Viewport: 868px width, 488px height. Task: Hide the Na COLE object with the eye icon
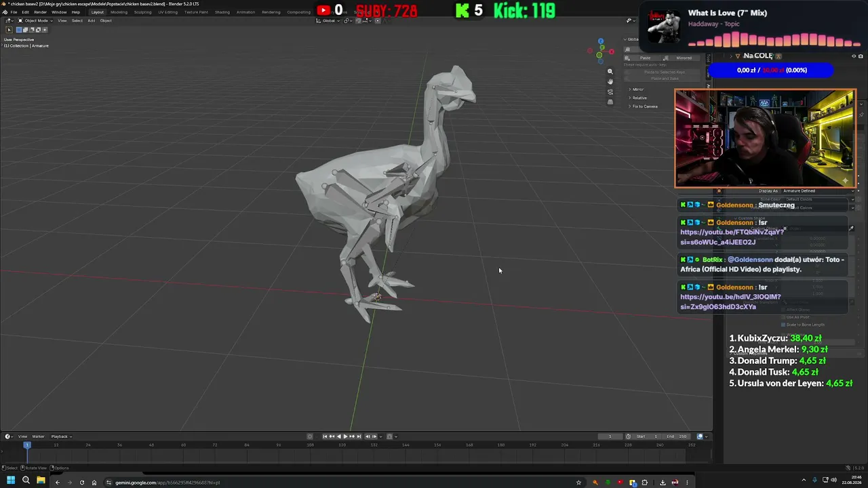coord(853,56)
